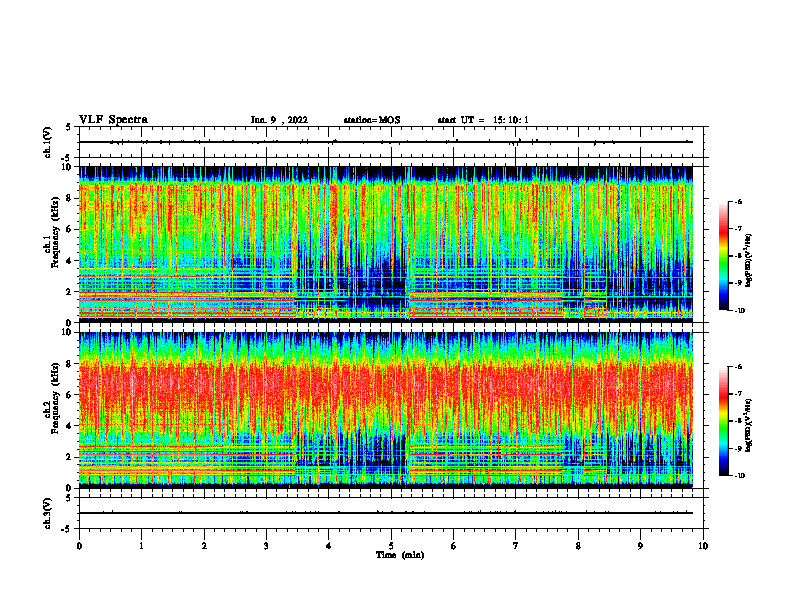Click ch.1 color bar label '-9'
This screenshot has width=792, height=612.
tap(739, 283)
